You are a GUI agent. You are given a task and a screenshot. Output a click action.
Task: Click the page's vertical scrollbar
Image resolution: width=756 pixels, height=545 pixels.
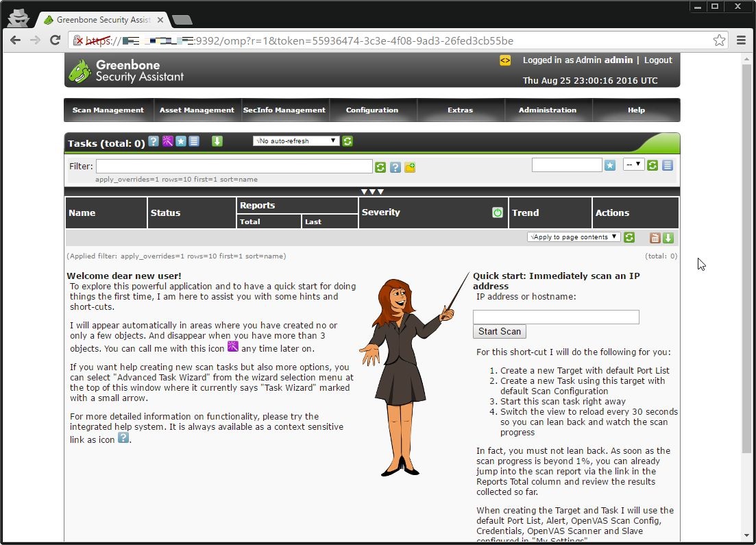pos(746,258)
